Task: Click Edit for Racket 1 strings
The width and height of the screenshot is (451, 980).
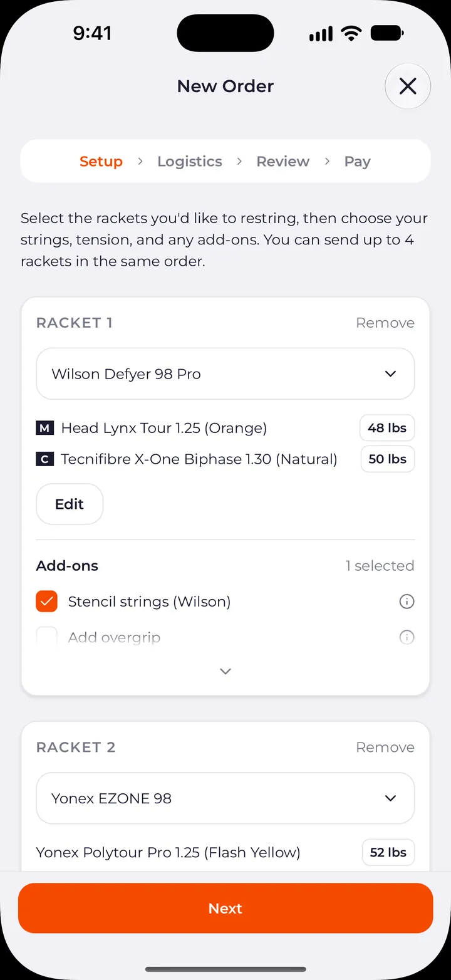Action: (x=70, y=504)
